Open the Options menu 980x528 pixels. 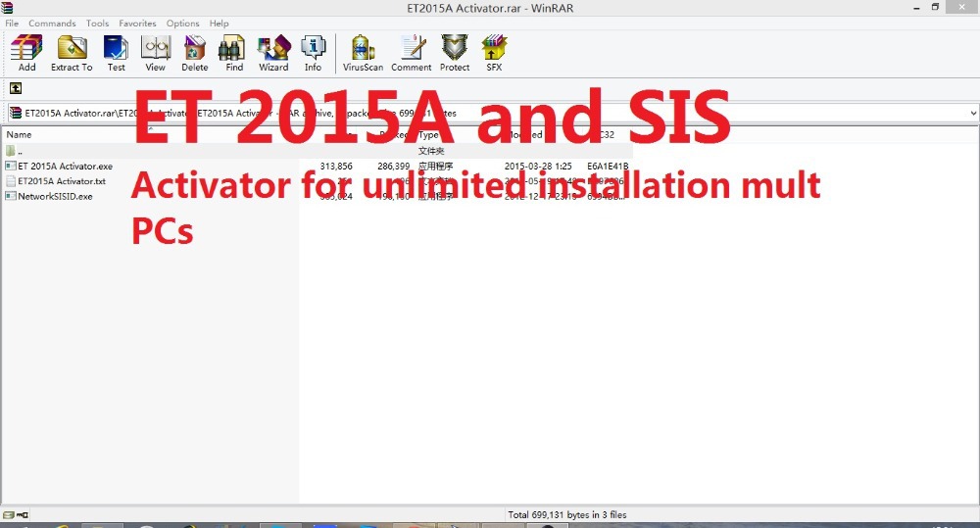(182, 24)
